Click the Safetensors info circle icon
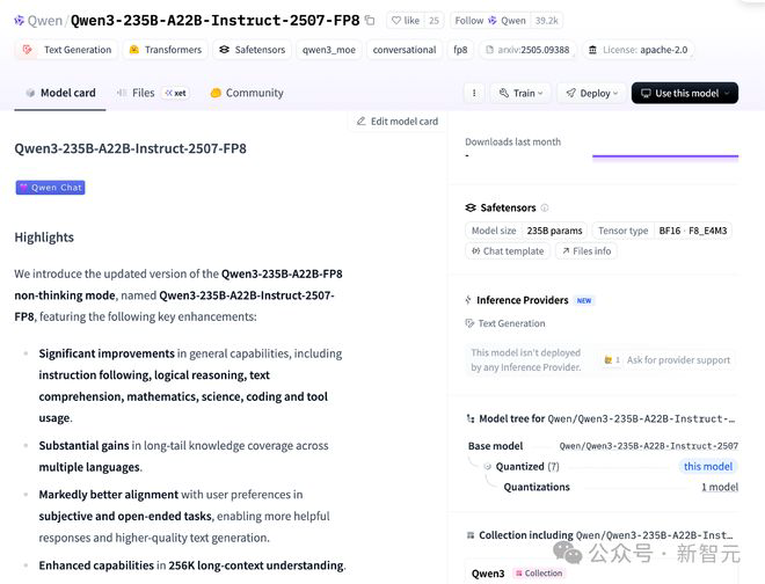 pos(544,208)
